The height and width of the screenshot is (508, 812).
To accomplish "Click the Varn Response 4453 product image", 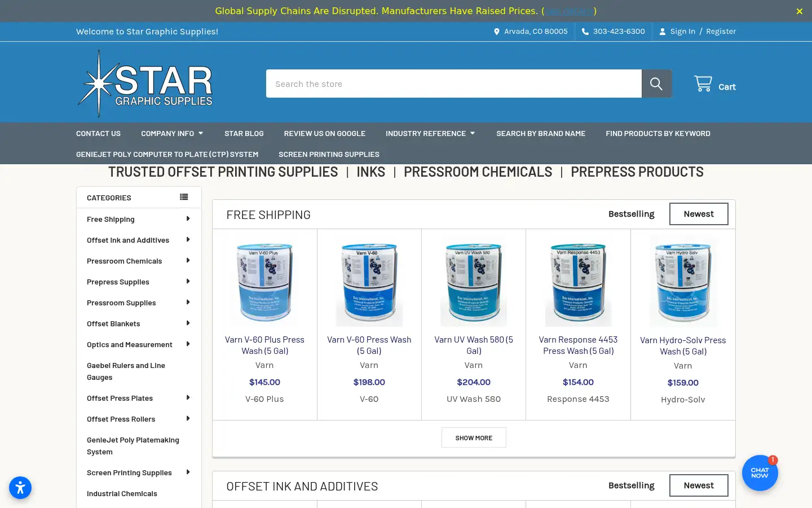I will tap(578, 282).
